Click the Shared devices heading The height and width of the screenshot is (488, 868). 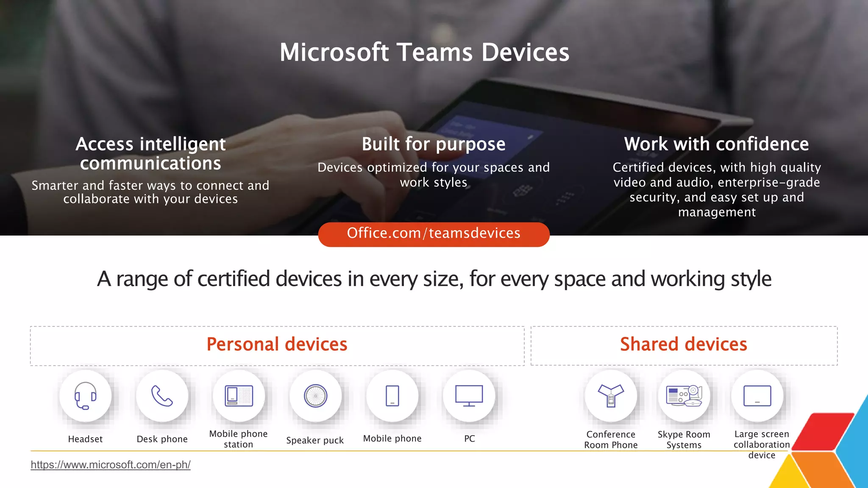[684, 344]
